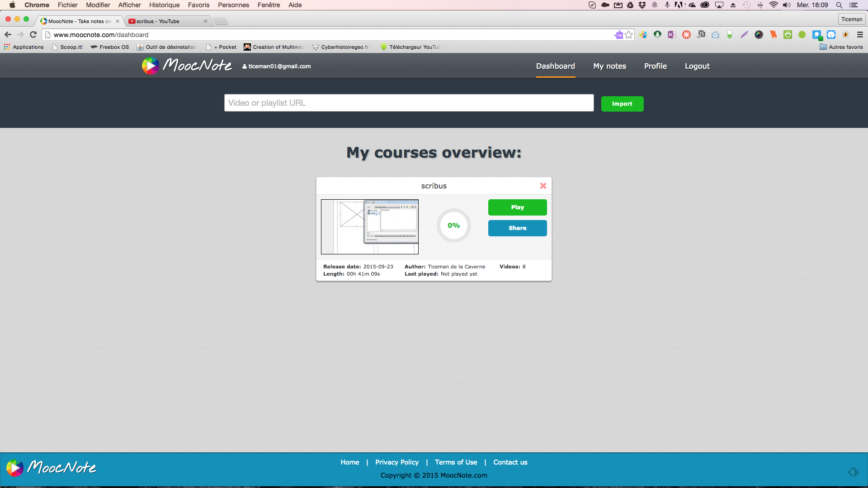
Task: Click the Home footer link
Action: 349,462
